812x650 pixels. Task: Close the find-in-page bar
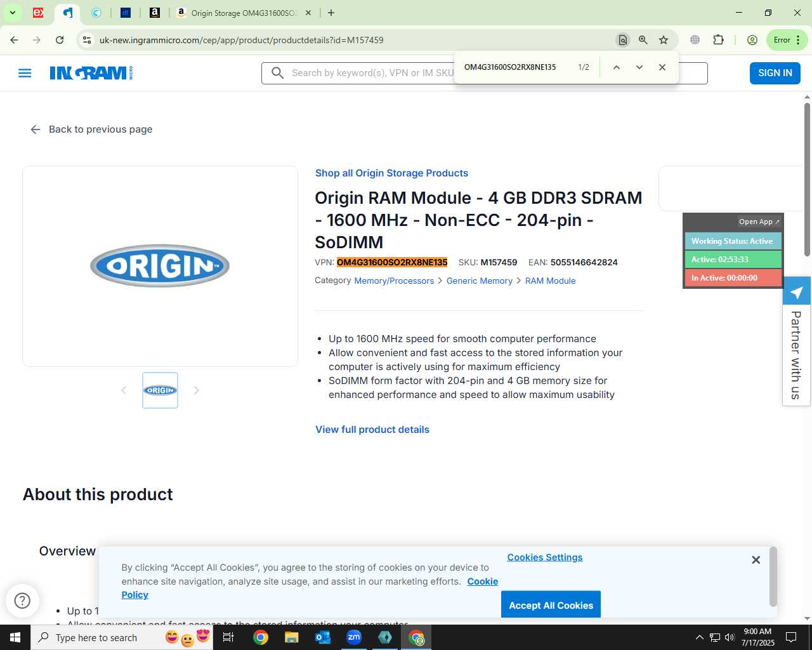662,67
